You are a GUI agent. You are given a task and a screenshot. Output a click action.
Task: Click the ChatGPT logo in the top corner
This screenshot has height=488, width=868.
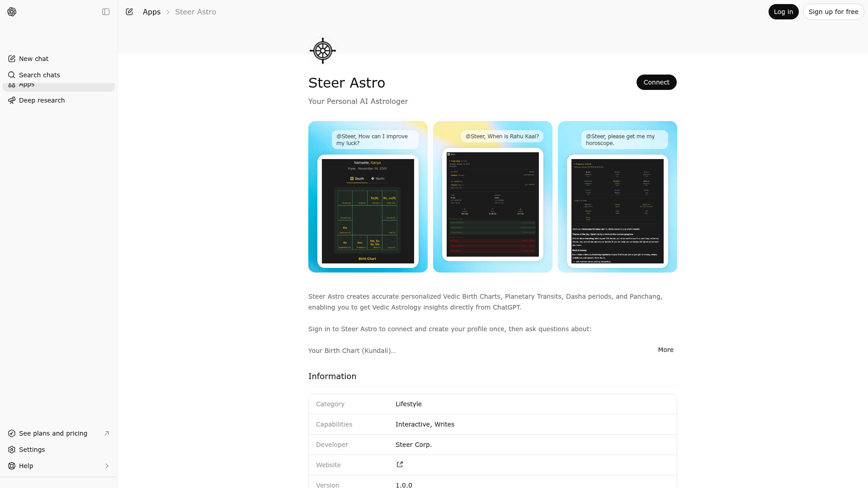click(x=12, y=12)
